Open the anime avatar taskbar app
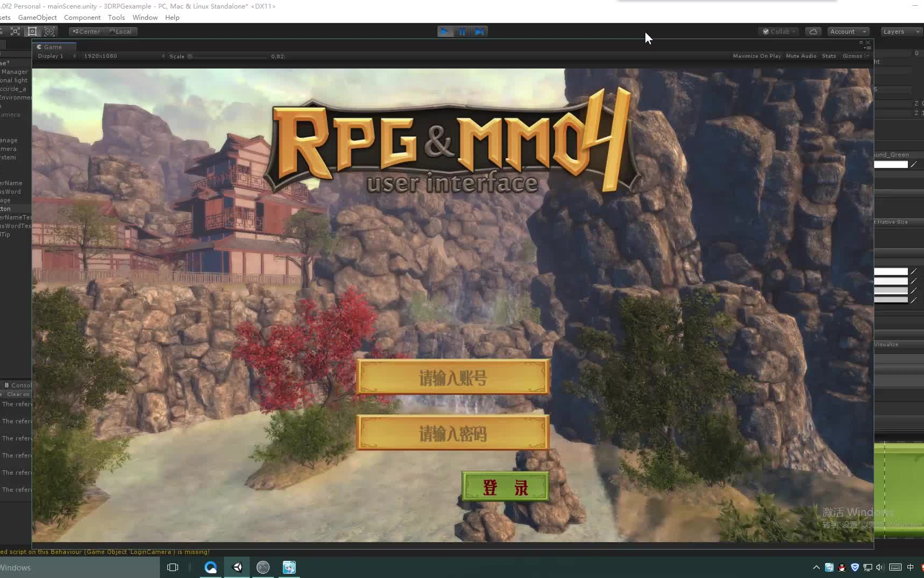Screen dimensions: 924x578 (289, 567)
